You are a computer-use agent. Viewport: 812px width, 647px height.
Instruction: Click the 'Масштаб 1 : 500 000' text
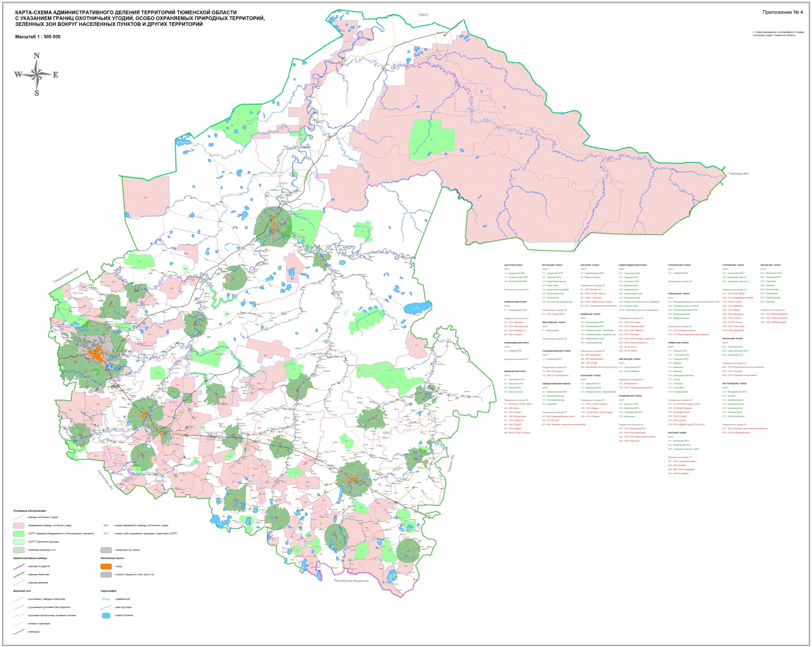coord(38,37)
